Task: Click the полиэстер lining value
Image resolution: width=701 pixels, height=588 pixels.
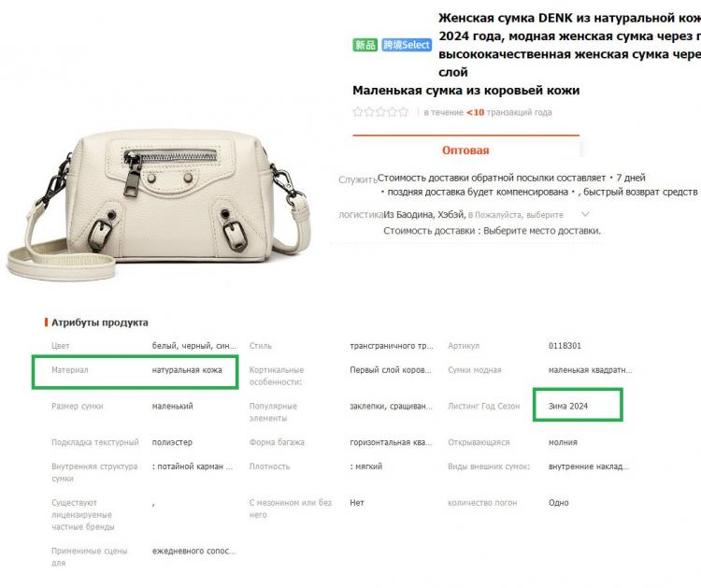Action: click(172, 442)
